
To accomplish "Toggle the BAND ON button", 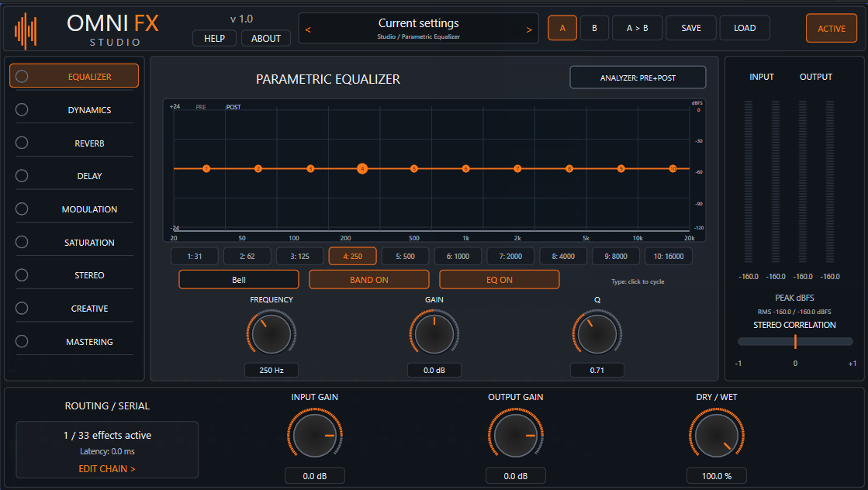I will [368, 280].
